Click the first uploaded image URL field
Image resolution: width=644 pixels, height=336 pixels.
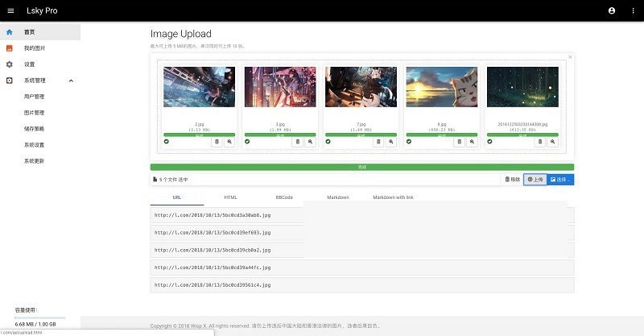227,215
